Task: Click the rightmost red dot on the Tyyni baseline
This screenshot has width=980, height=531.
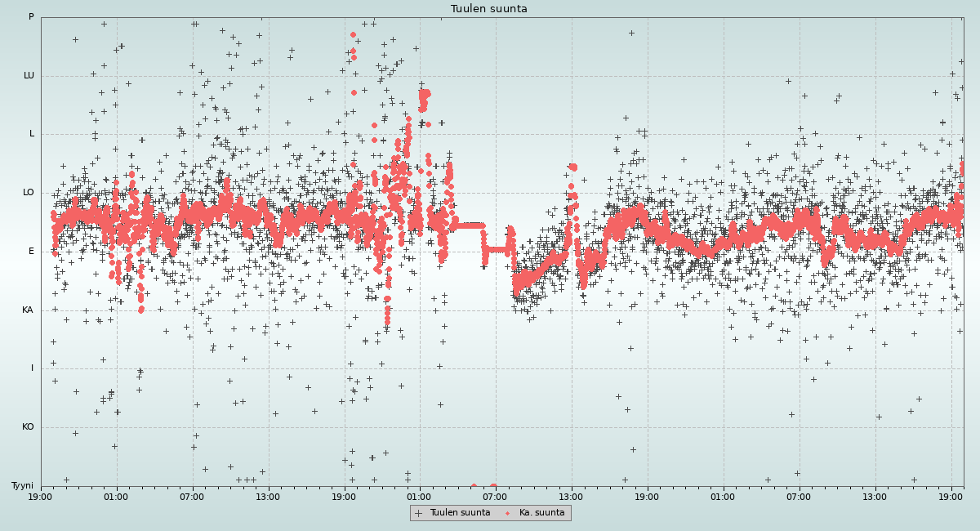Action: (493, 486)
